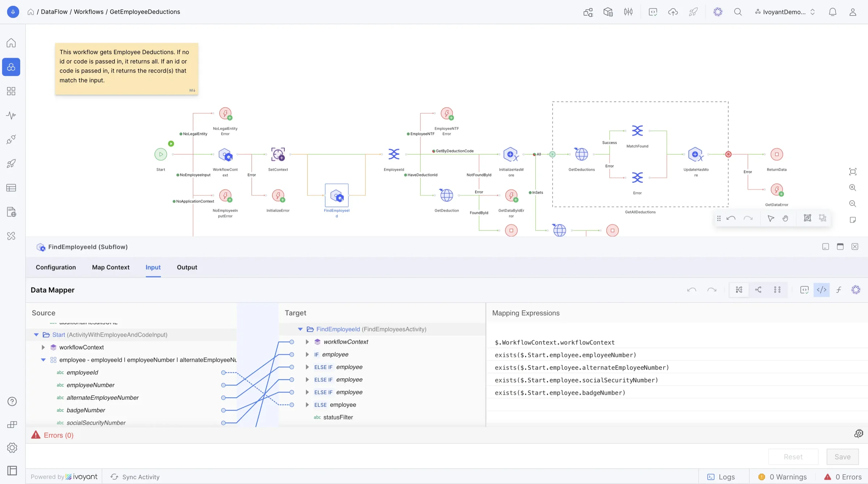The image size is (868, 484).
Task: Open the function editor icon in Data Mapper
Action: (x=839, y=290)
